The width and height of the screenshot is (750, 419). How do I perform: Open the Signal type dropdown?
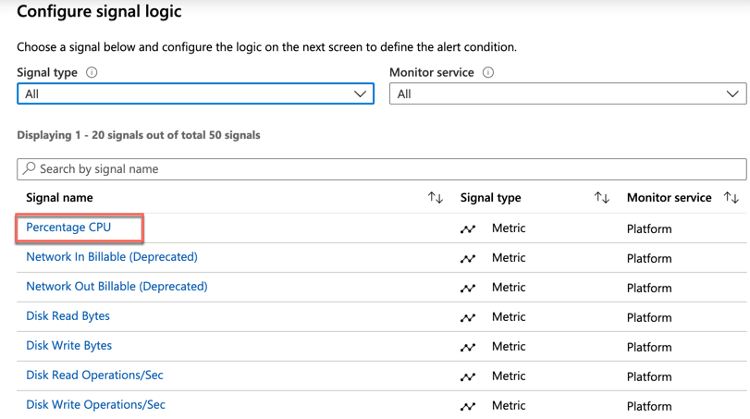(195, 94)
